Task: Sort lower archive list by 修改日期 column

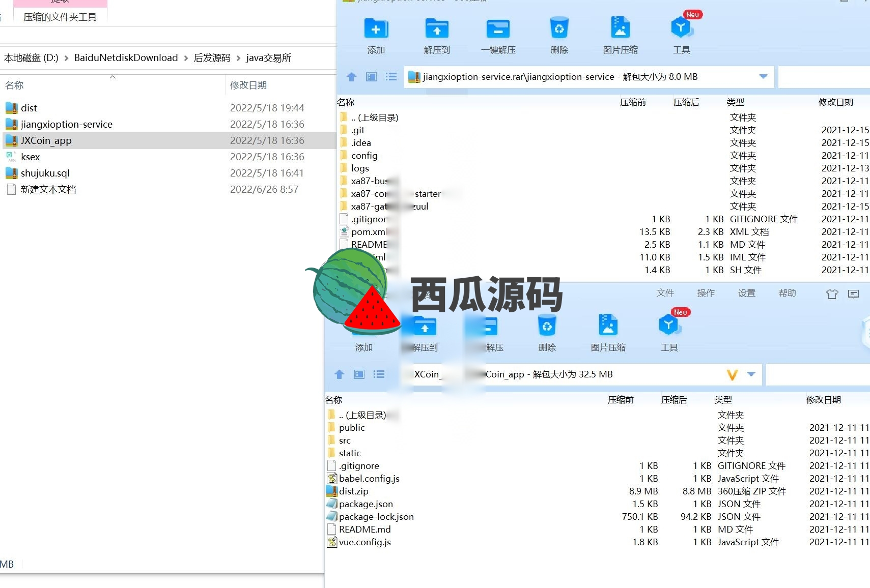Action: [x=824, y=400]
